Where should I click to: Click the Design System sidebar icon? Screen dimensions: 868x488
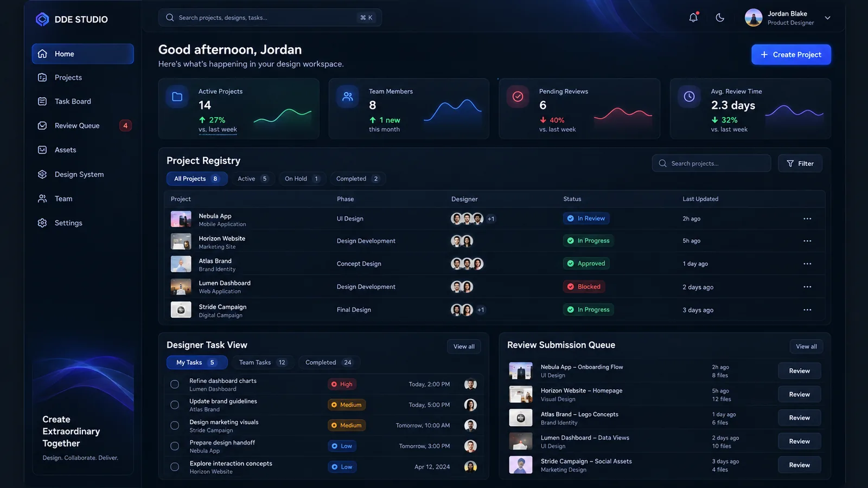[42, 174]
